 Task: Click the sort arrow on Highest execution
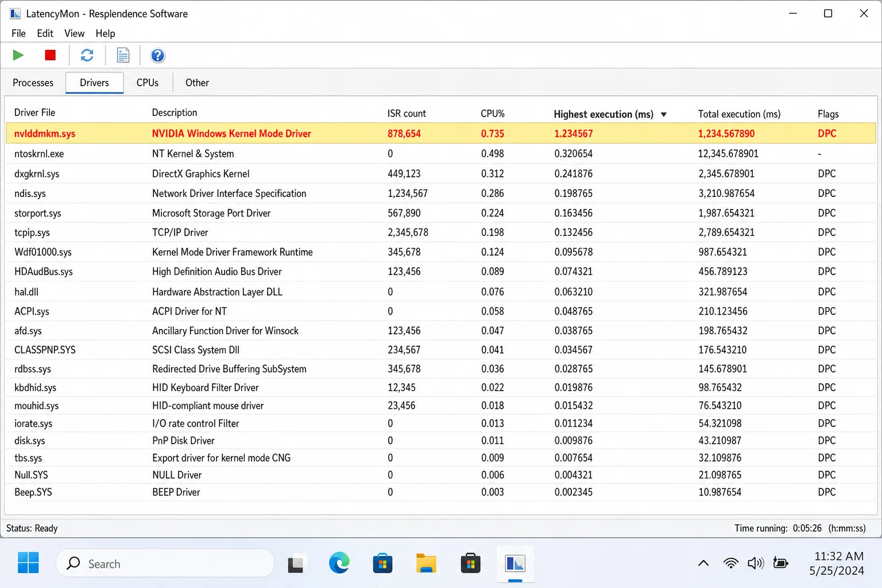(x=664, y=114)
